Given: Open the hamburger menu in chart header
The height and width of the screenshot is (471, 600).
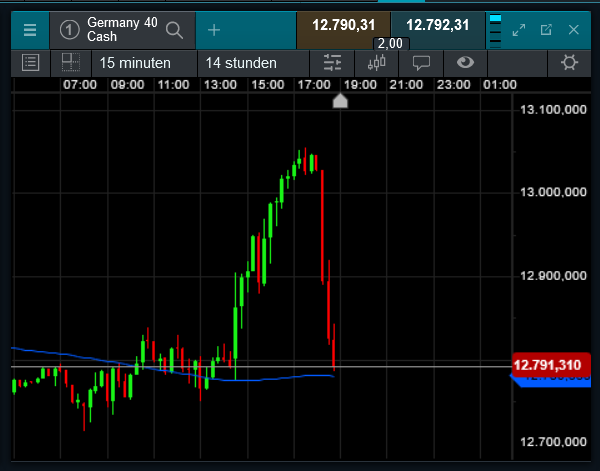Looking at the screenshot, I should [30, 30].
